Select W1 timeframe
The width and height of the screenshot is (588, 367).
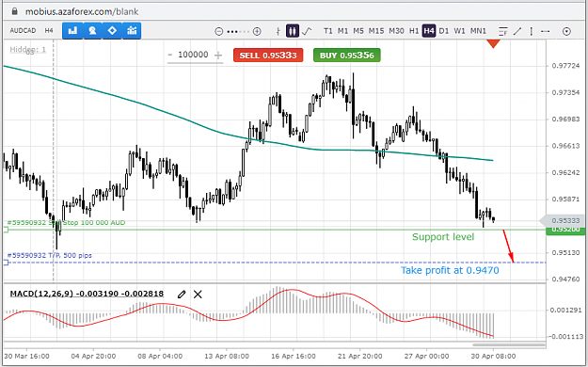tap(459, 31)
